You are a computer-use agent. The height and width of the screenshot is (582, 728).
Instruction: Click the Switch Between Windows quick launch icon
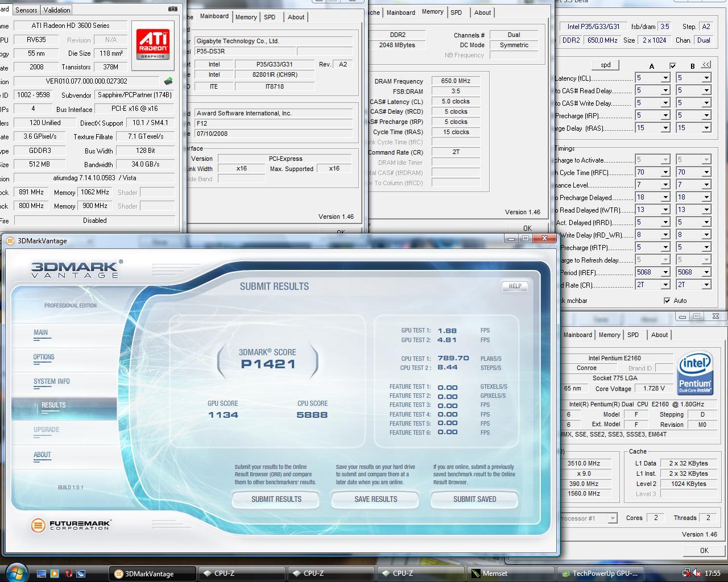[81, 573]
